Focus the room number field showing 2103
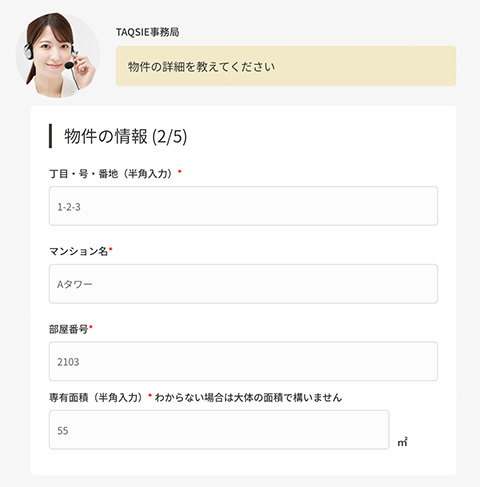Viewport: 480px width, 487px height. [243, 361]
